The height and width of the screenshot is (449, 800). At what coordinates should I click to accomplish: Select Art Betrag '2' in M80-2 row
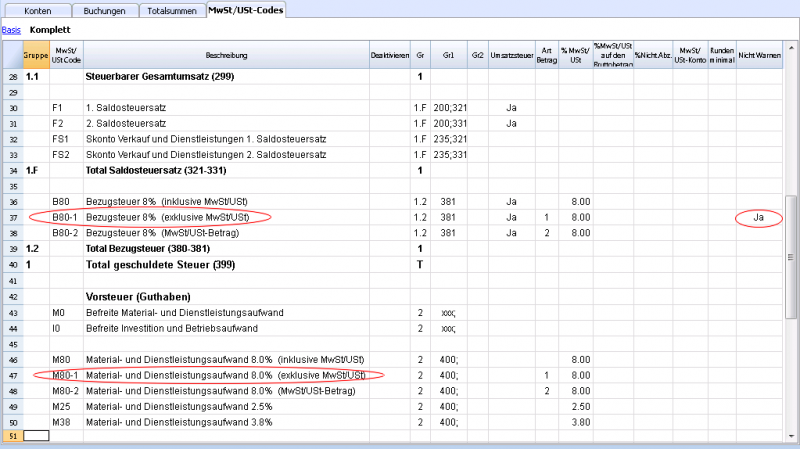point(547,391)
